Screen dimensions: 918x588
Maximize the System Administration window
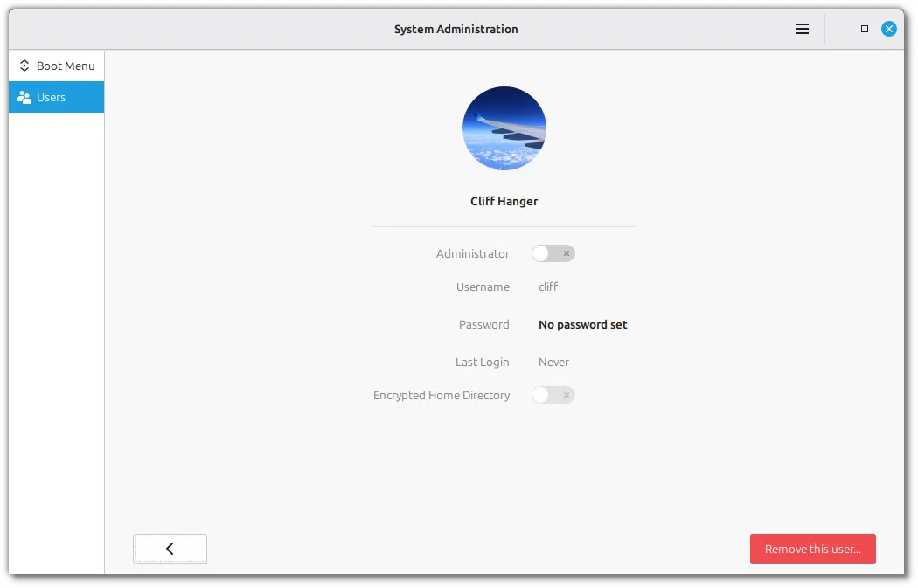click(864, 29)
